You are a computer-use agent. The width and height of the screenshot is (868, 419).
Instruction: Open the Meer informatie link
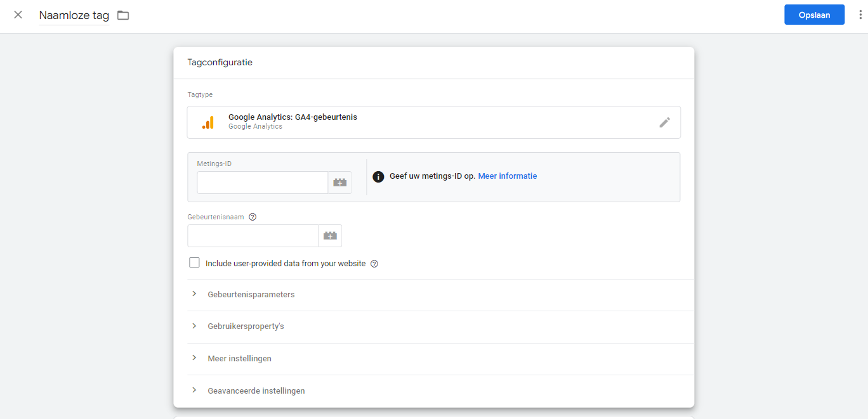507,176
